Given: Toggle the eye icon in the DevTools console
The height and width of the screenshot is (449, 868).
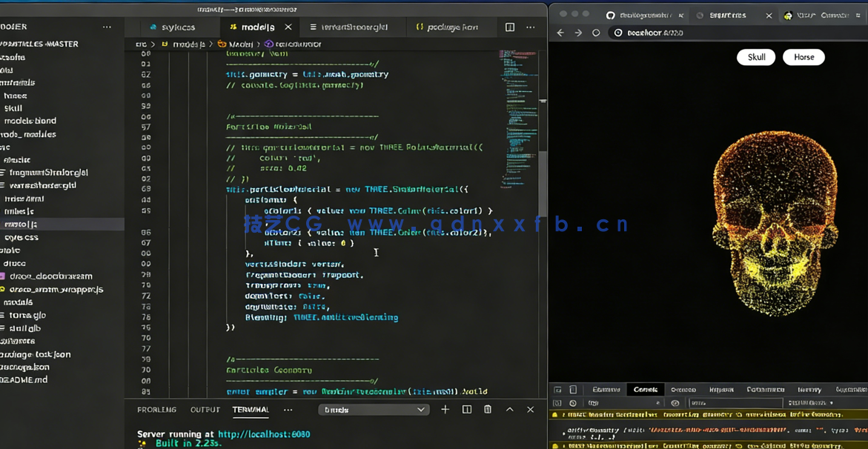Looking at the screenshot, I should (x=675, y=403).
